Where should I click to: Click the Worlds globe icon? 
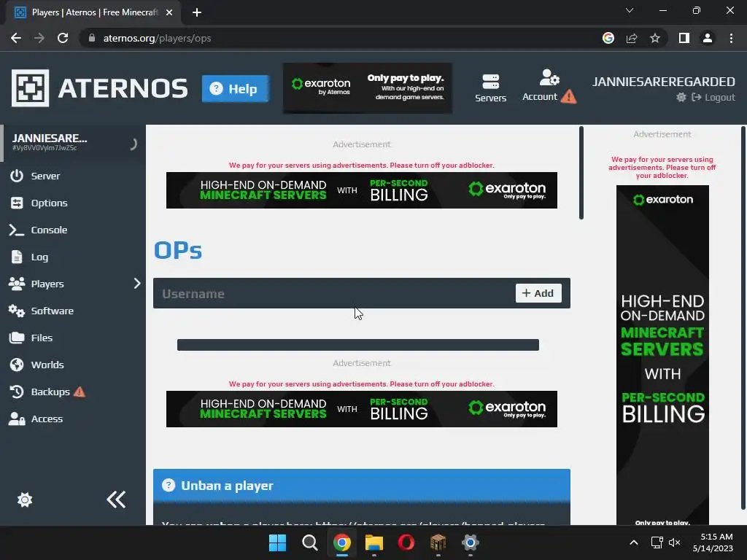click(x=17, y=365)
